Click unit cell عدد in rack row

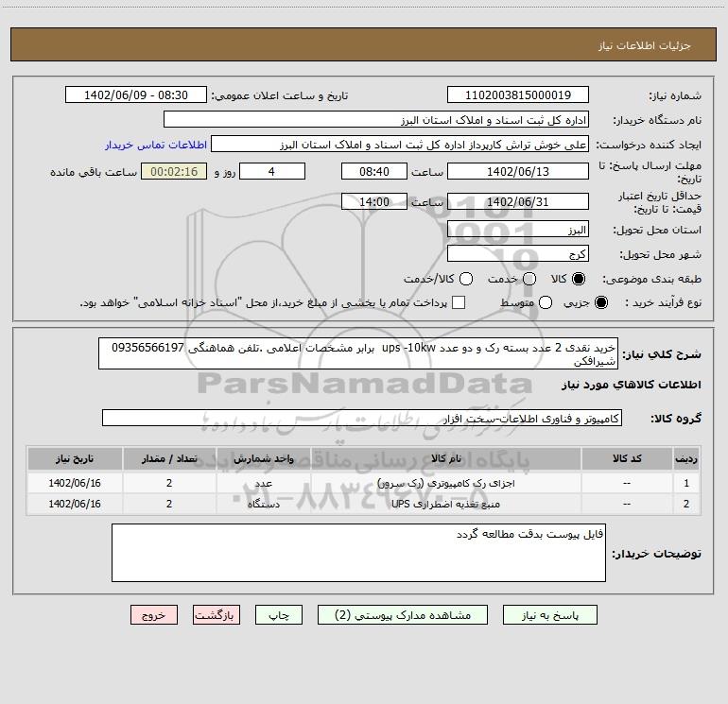pyautogui.click(x=263, y=483)
